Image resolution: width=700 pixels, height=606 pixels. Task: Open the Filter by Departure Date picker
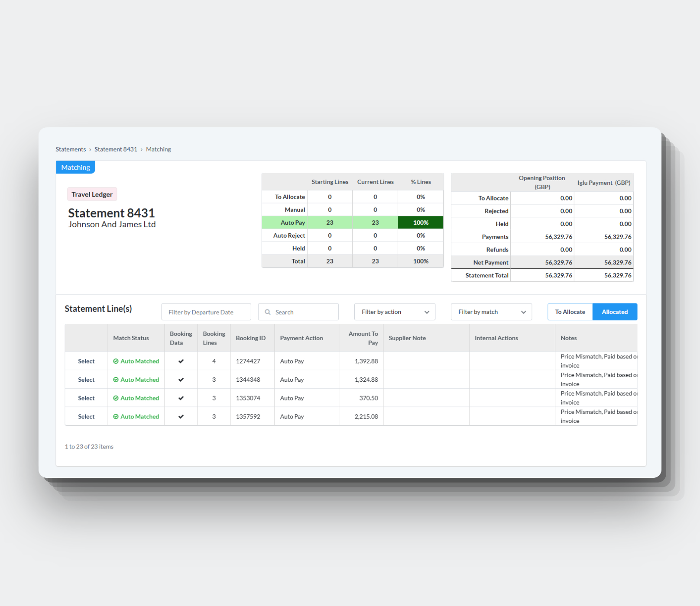206,312
